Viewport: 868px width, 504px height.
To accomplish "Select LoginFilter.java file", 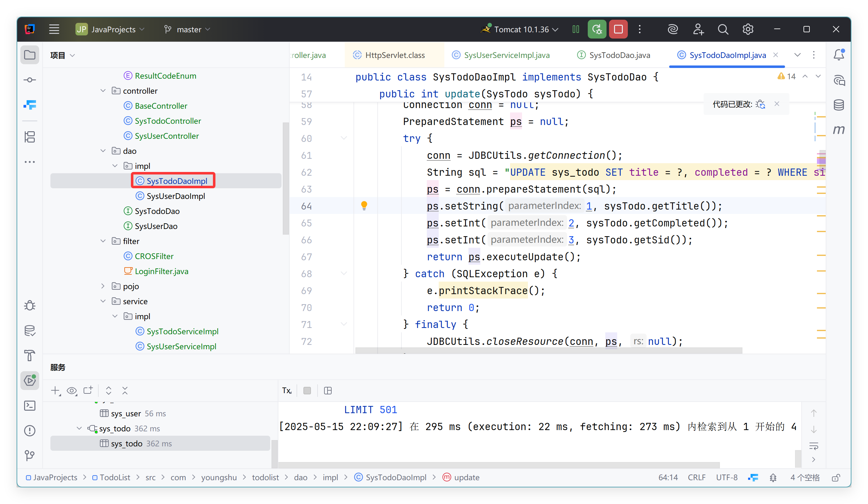I will (161, 271).
